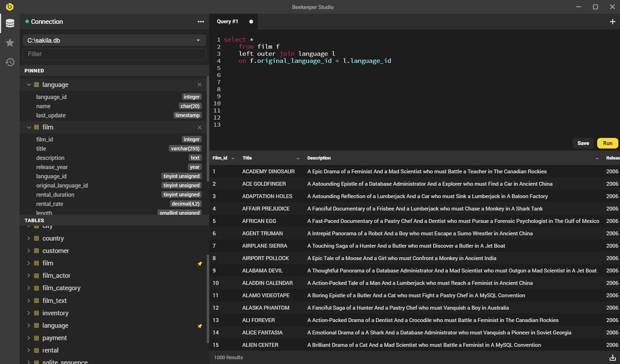Expand the country table node

click(x=29, y=239)
